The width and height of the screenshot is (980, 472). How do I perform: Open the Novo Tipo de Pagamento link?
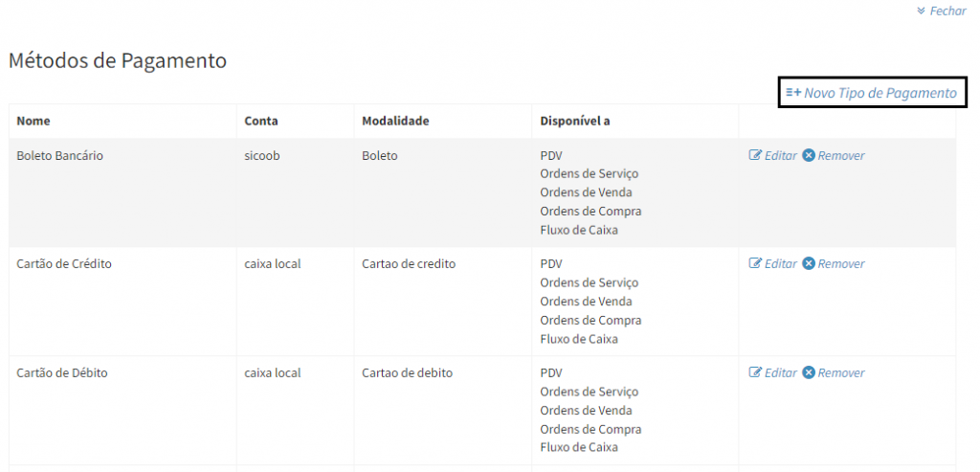[x=880, y=93]
